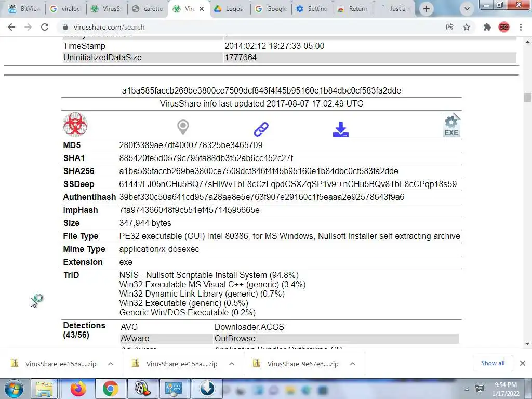Click the scrollbar up arrow
The height and width of the screenshot is (399, 532).
pos(527,42)
